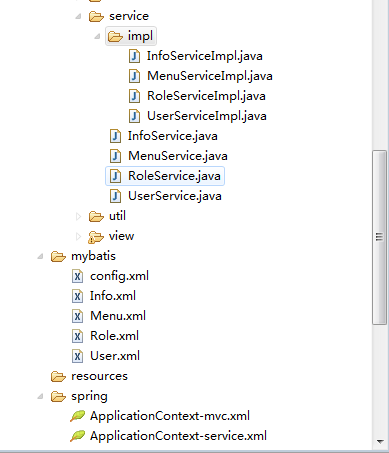The width and height of the screenshot is (389, 453).
Task: Click the ApplicationContext-service.xml leaf icon
Action: pyautogui.click(x=77, y=436)
